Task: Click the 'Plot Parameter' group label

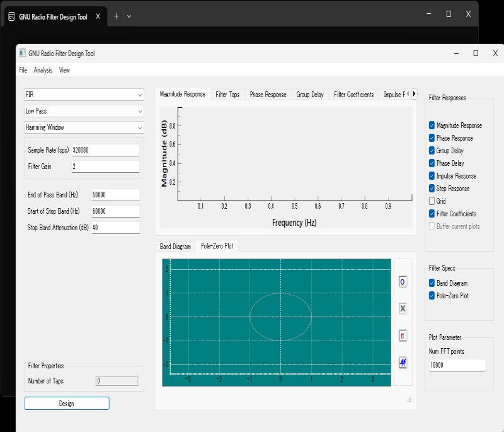Action: pyautogui.click(x=445, y=337)
